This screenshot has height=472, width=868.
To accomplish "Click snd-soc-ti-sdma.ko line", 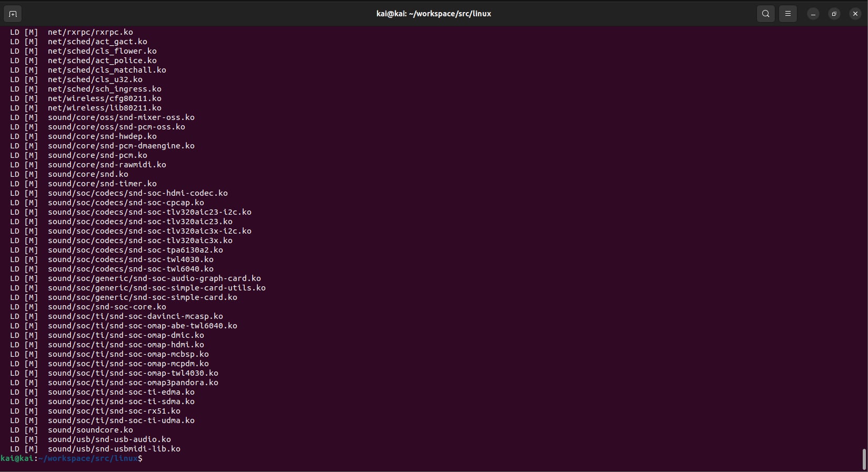I will [x=102, y=401].
